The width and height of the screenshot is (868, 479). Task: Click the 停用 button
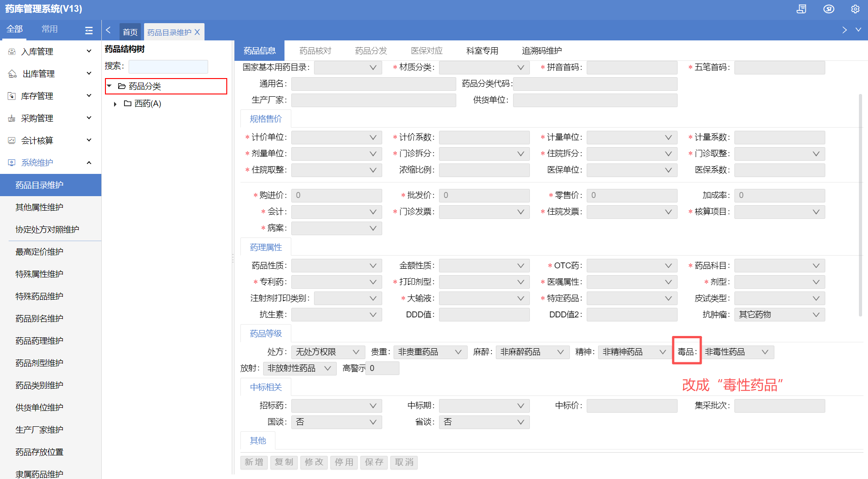coord(344,462)
